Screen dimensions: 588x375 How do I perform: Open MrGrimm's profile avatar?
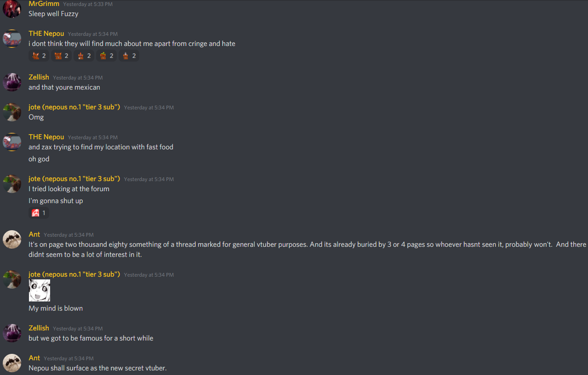[x=12, y=9]
